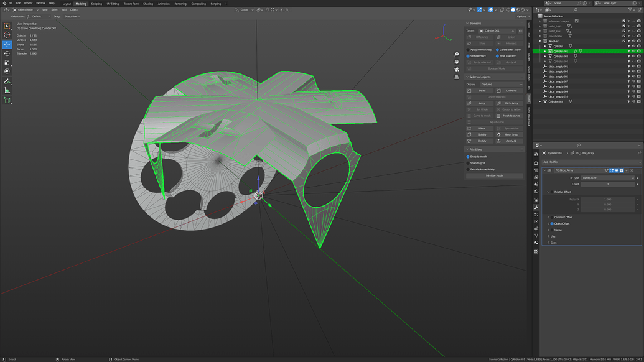Uncheck the Revolver collection checkbox
The image size is (644, 362).
pyautogui.click(x=623, y=41)
